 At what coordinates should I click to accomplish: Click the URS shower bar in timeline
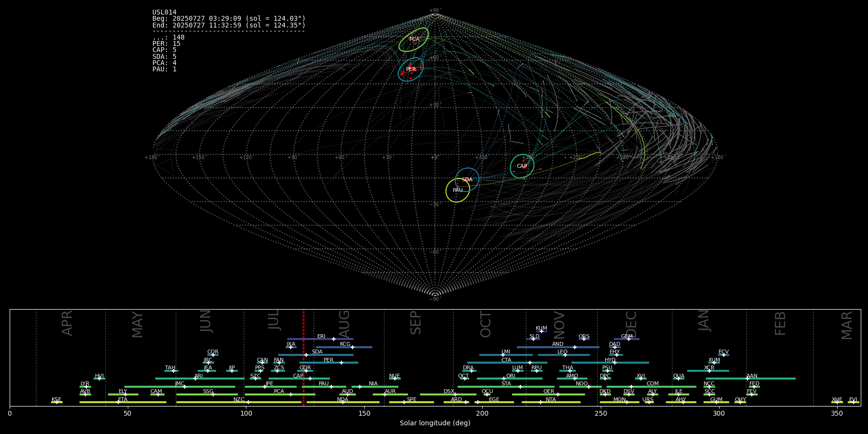pyautogui.click(x=649, y=402)
